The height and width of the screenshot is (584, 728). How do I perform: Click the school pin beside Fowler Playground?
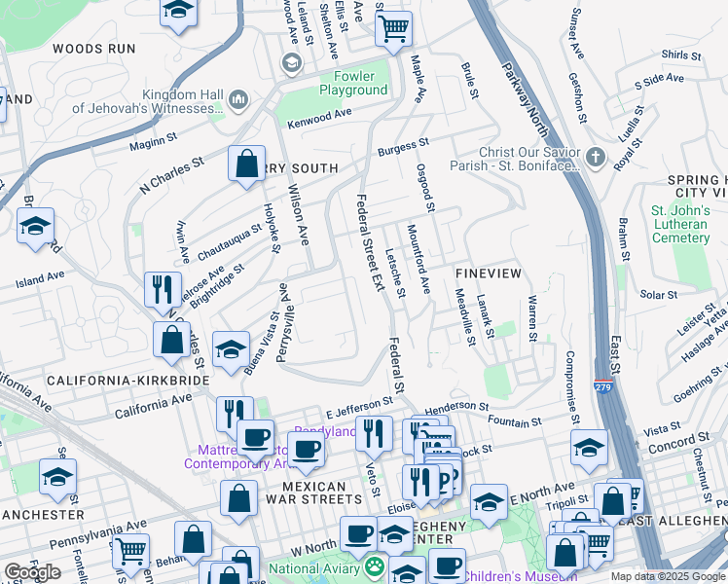(x=292, y=62)
